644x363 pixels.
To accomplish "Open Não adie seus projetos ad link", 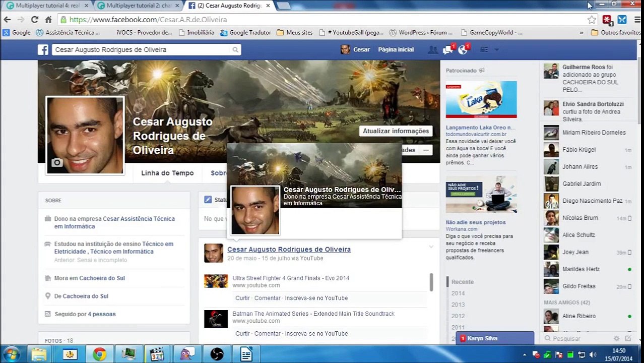I will tap(476, 222).
